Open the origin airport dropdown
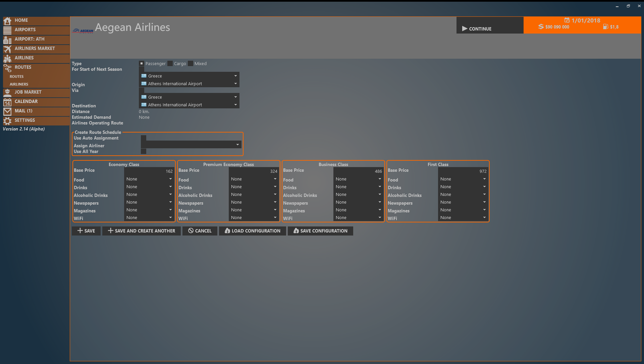 pos(189,84)
